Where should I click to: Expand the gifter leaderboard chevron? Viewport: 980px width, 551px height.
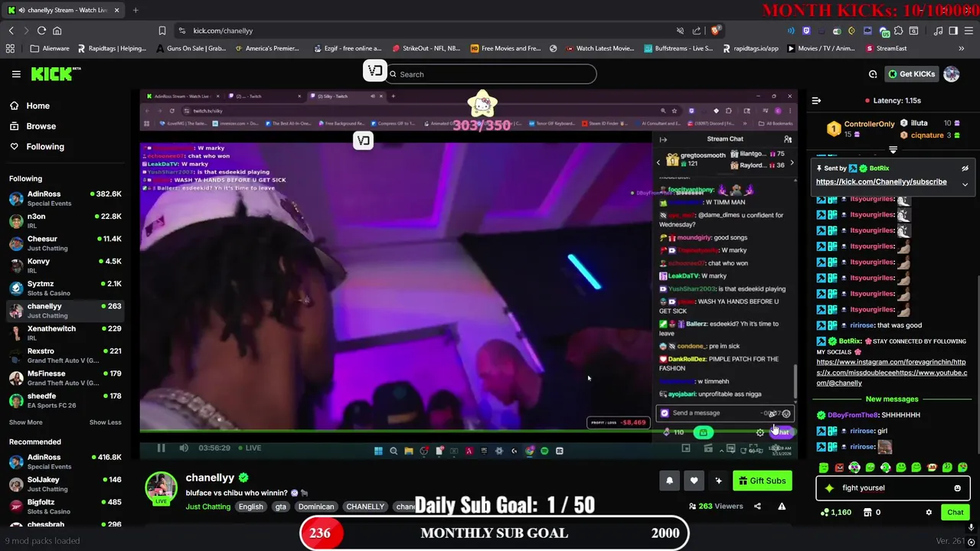(893, 150)
